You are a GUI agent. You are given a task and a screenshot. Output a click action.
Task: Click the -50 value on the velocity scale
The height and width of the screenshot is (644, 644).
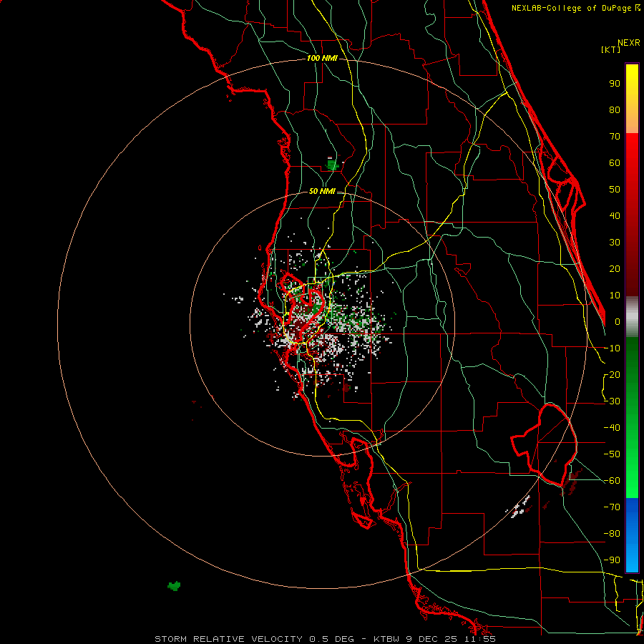612,454
